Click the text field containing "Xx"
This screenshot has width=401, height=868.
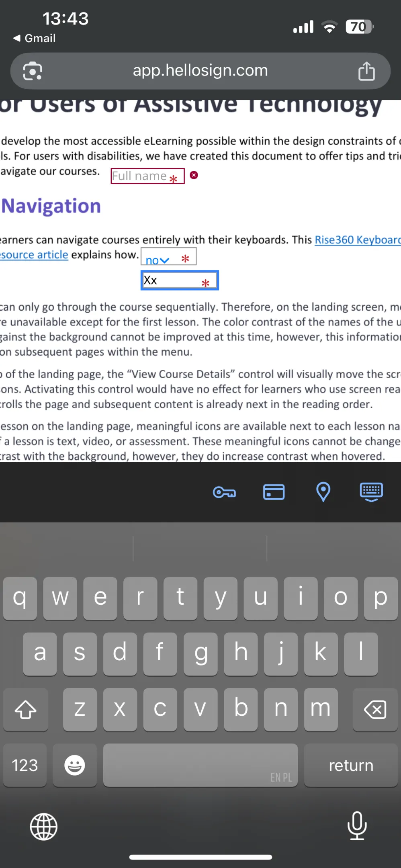(x=180, y=280)
